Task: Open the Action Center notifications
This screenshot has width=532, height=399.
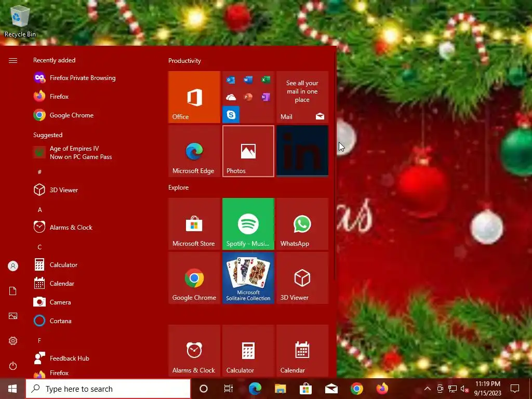Action: pos(515,389)
